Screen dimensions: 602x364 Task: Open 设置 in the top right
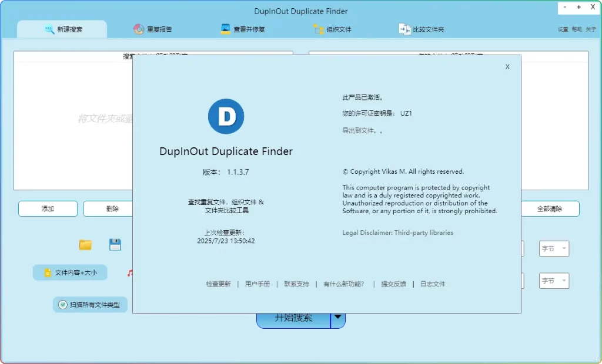[x=563, y=29]
